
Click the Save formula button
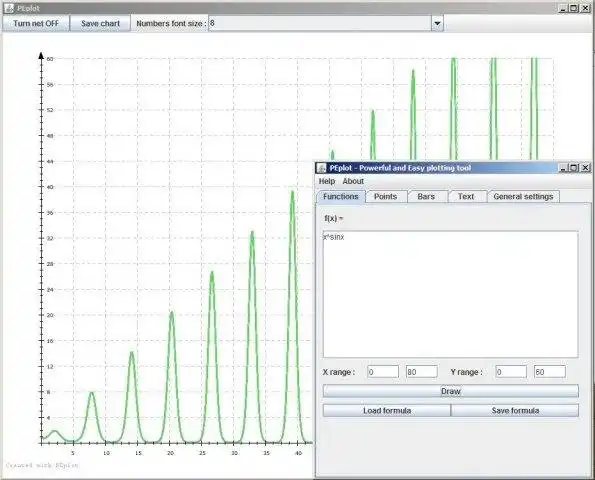coord(515,411)
